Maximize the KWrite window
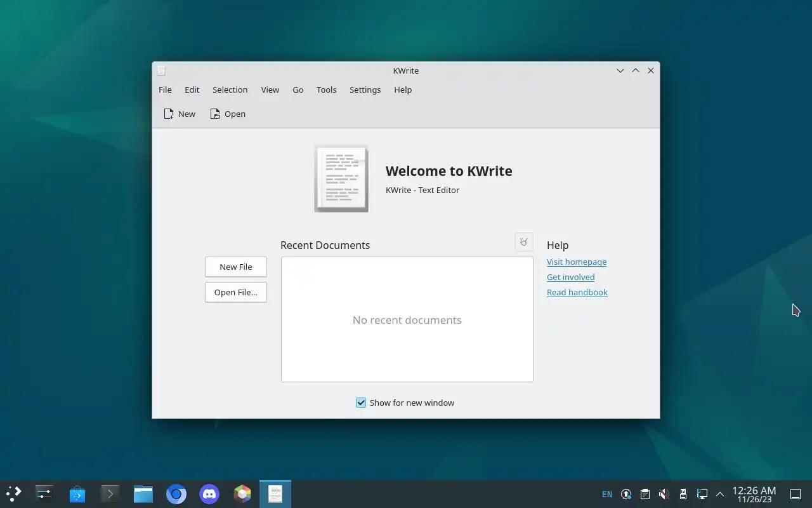The image size is (812, 508). coord(636,70)
